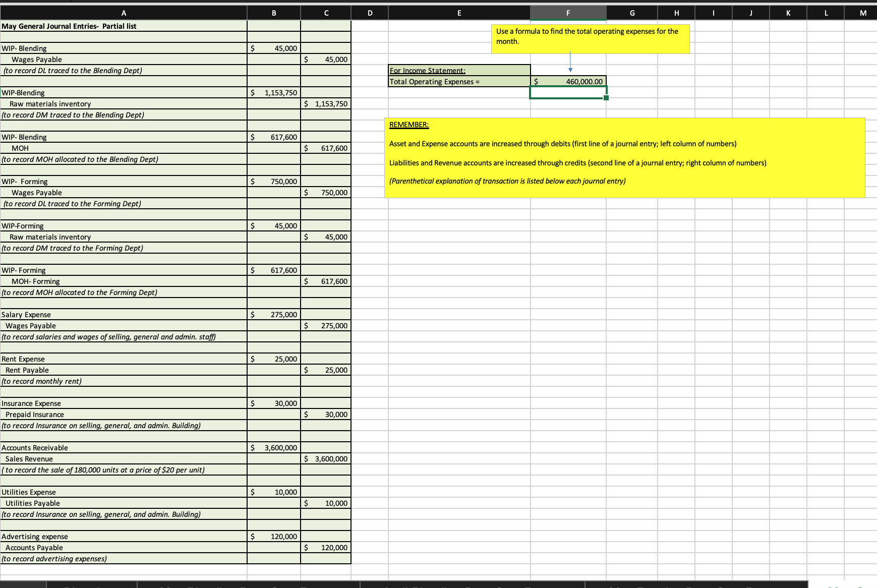Select the Advertising expense $120,000 cell
Screen dimensions: 877x588
275,536
